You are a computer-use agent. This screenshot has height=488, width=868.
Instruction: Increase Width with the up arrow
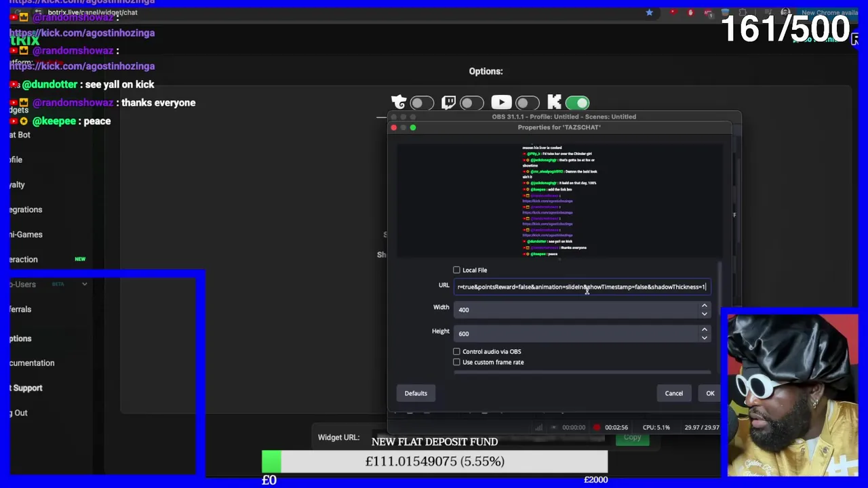pyautogui.click(x=704, y=306)
